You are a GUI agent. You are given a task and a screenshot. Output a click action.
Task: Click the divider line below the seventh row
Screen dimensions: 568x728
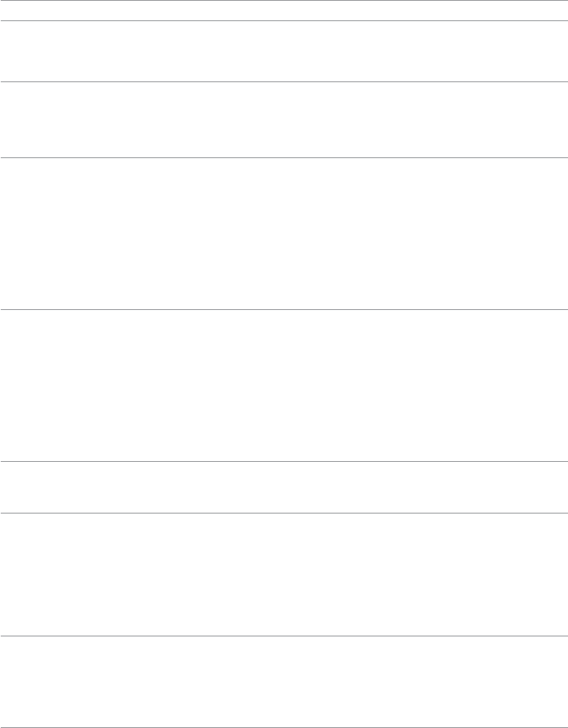pyautogui.click(x=284, y=636)
